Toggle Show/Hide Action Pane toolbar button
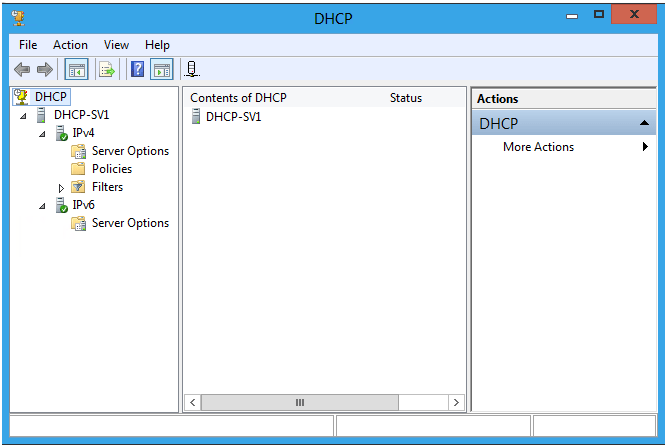 click(x=162, y=69)
